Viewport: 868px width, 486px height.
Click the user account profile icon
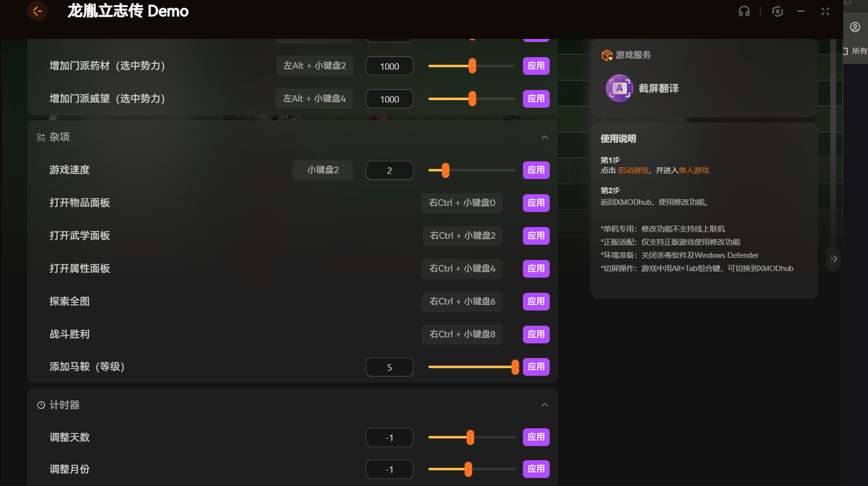(x=855, y=27)
